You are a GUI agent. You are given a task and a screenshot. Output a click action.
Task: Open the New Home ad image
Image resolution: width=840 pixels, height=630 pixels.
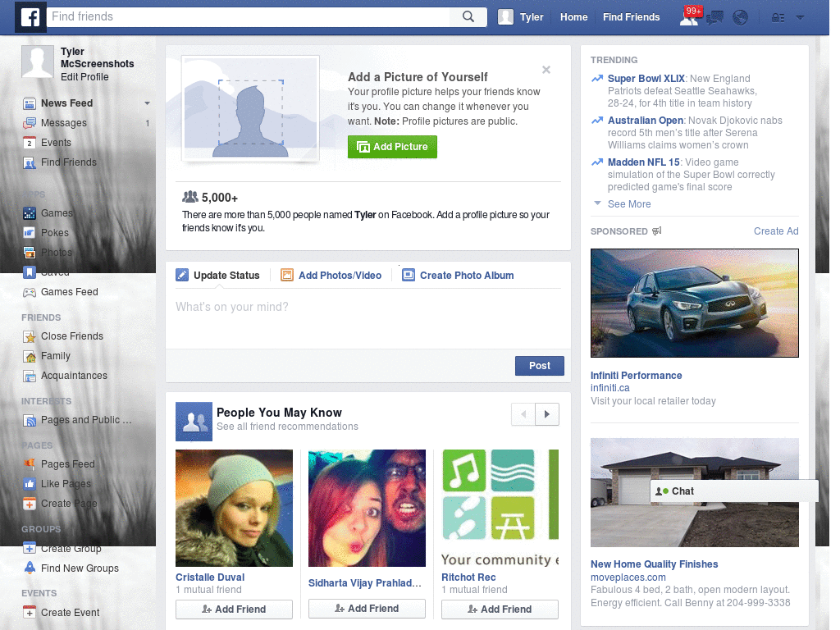tap(694, 493)
